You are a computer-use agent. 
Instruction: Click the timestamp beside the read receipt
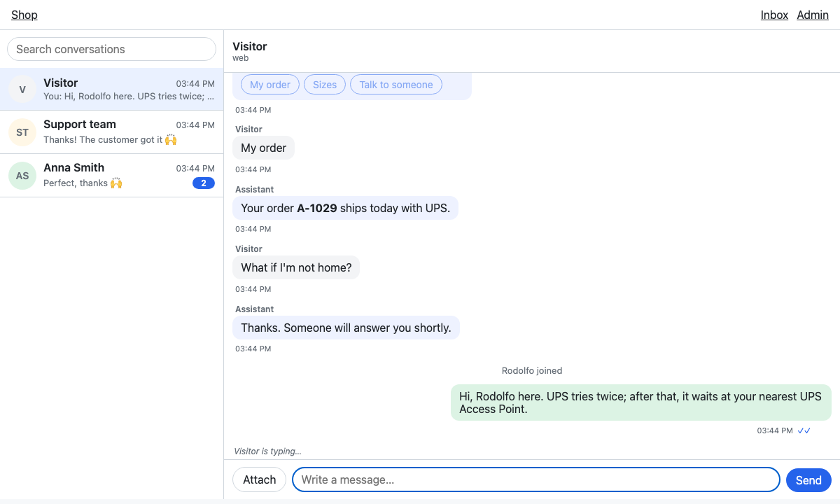775,430
